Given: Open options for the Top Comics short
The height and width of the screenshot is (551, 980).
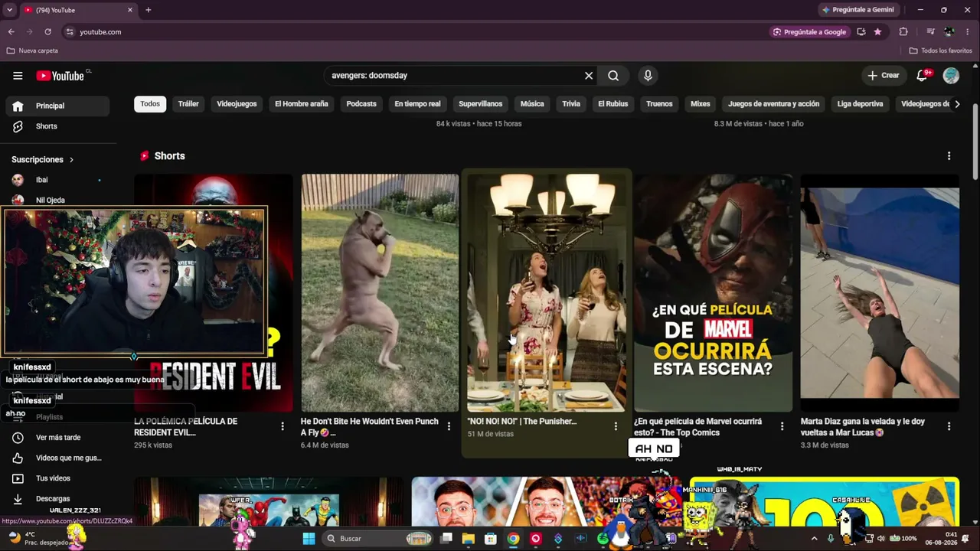Looking at the screenshot, I should pyautogui.click(x=782, y=426).
